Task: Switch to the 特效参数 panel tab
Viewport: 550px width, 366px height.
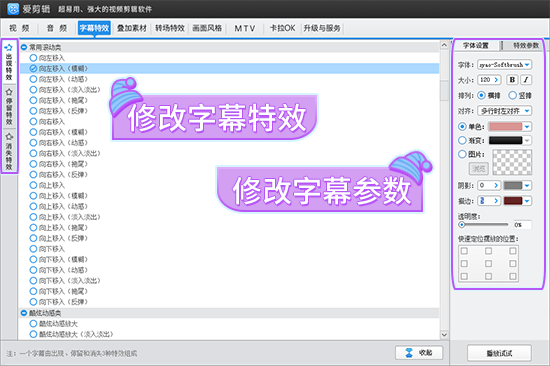Action: [x=525, y=45]
